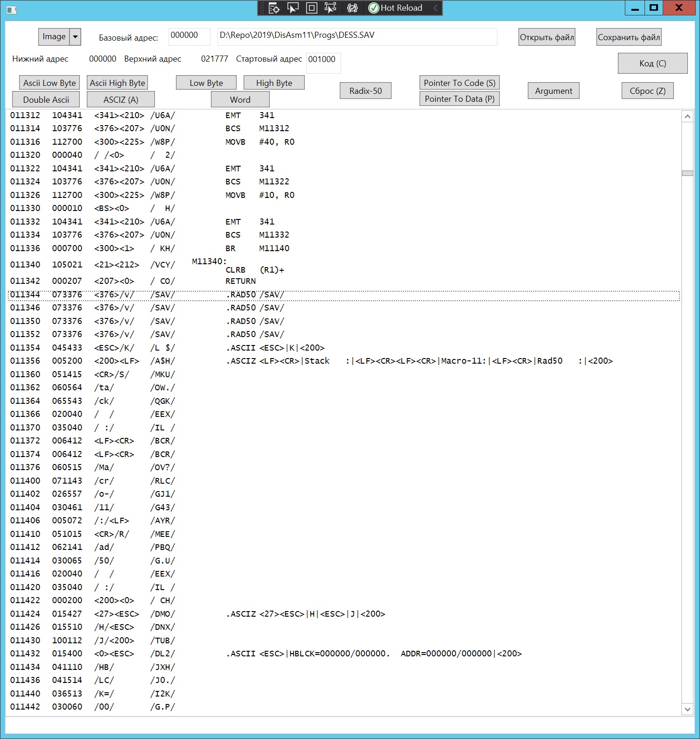Open Live Visual Tree from debug toolbar
The height and width of the screenshot is (739, 700).
click(x=274, y=8)
